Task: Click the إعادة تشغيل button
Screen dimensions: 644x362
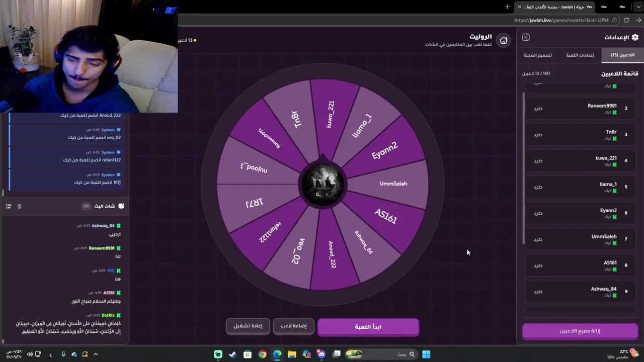Action: [x=248, y=326]
